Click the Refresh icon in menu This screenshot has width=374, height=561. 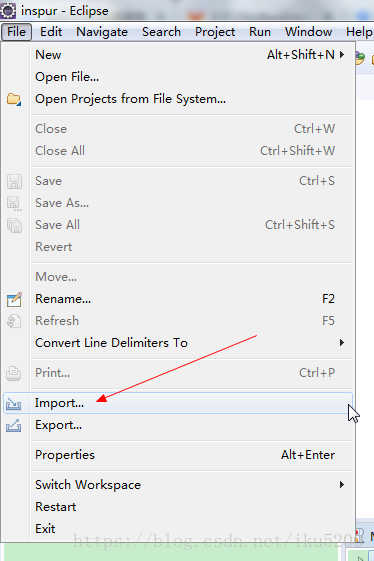pyautogui.click(x=14, y=321)
